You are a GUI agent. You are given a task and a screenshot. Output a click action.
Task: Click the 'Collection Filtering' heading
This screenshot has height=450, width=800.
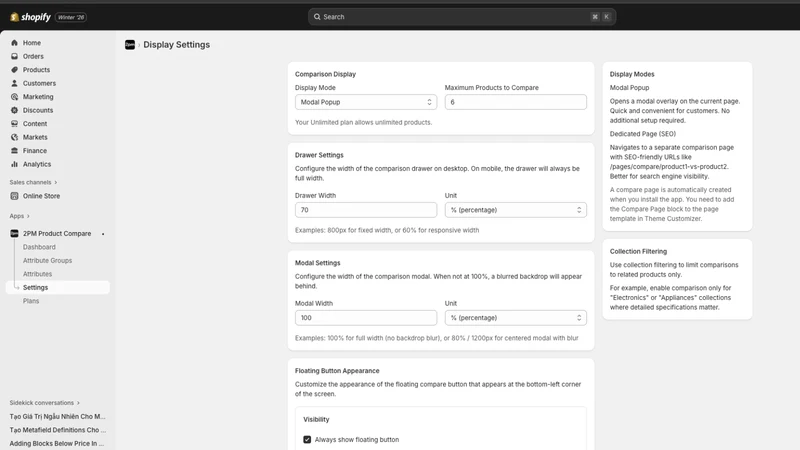coord(638,252)
